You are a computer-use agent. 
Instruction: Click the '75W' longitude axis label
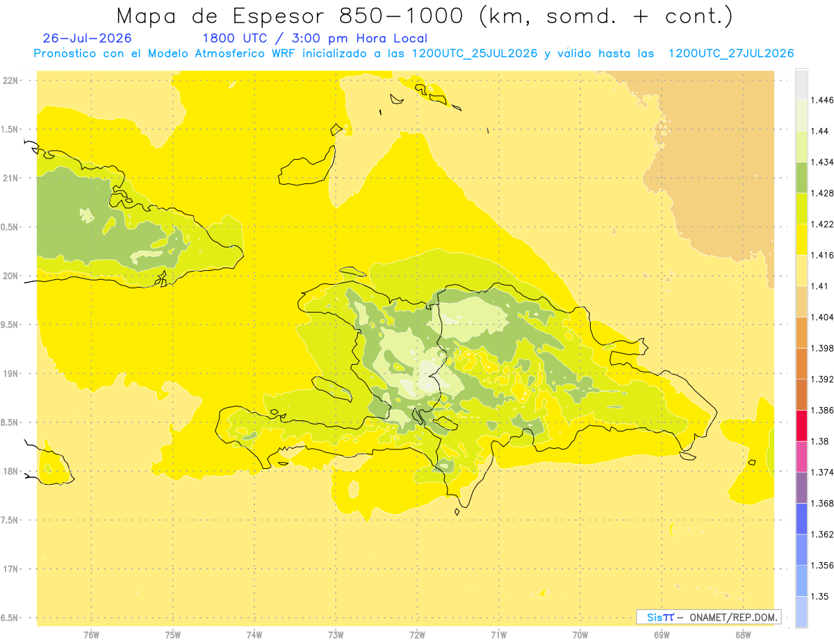(173, 635)
